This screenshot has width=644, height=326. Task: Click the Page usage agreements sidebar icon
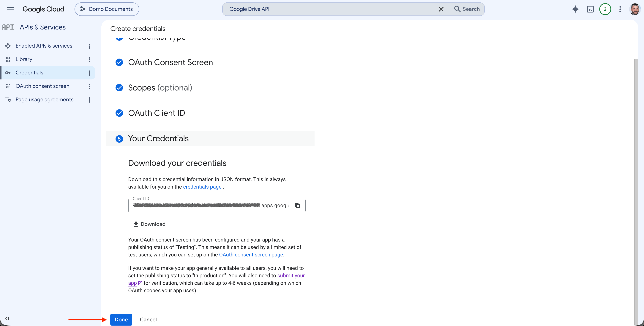[8, 100]
